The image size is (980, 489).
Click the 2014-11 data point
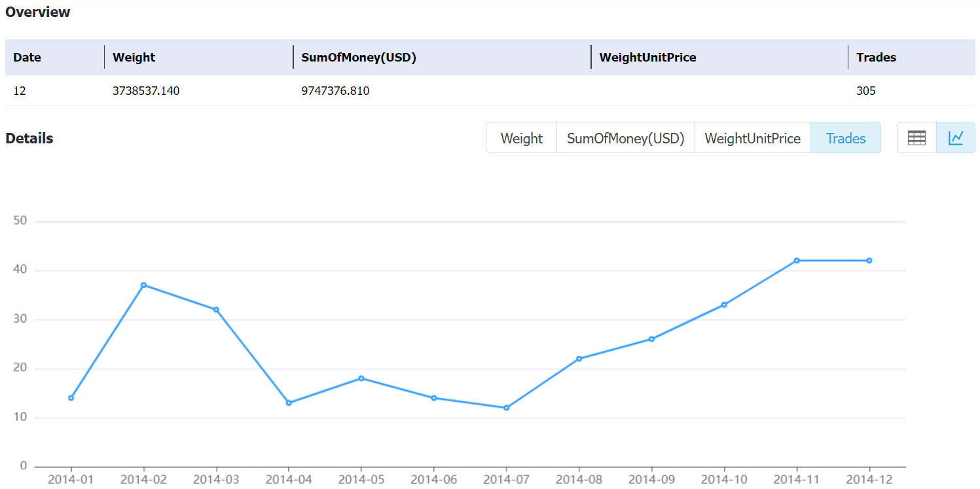(x=797, y=261)
